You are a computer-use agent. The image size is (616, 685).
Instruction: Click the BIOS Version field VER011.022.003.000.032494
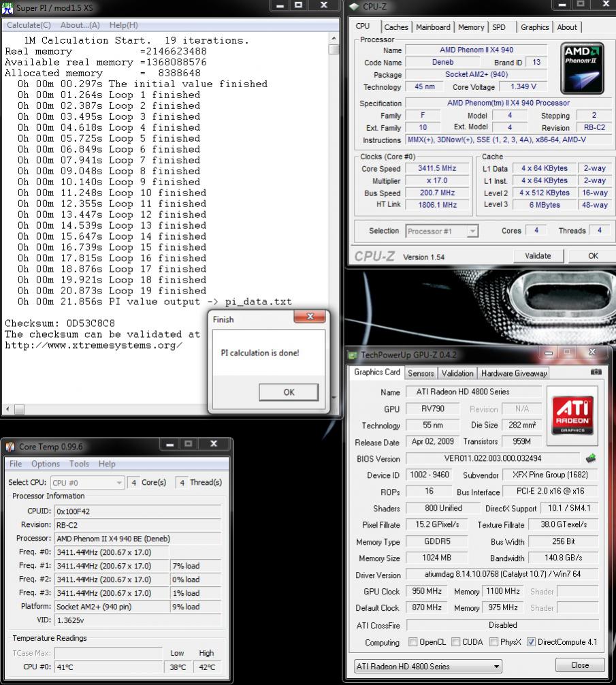pos(492,458)
